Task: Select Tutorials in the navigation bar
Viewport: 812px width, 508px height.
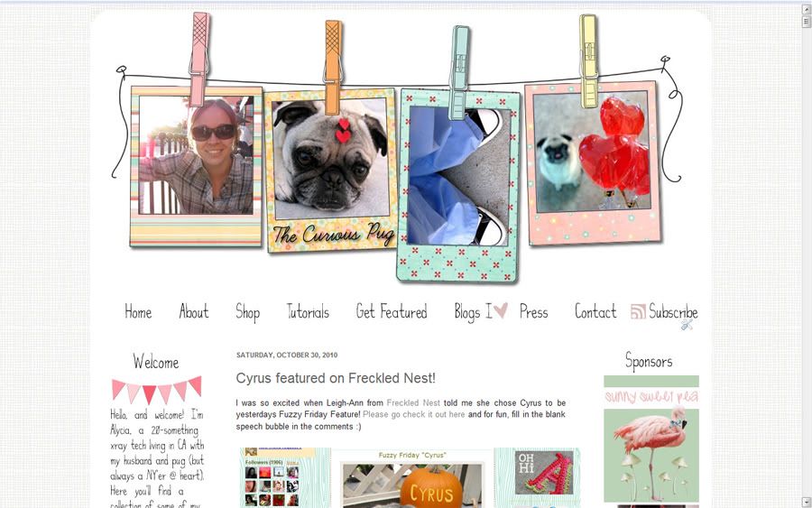Action: 309,311
